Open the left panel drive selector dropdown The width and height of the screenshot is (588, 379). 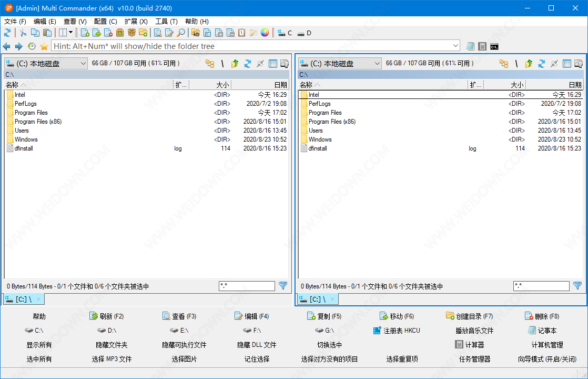click(x=46, y=64)
